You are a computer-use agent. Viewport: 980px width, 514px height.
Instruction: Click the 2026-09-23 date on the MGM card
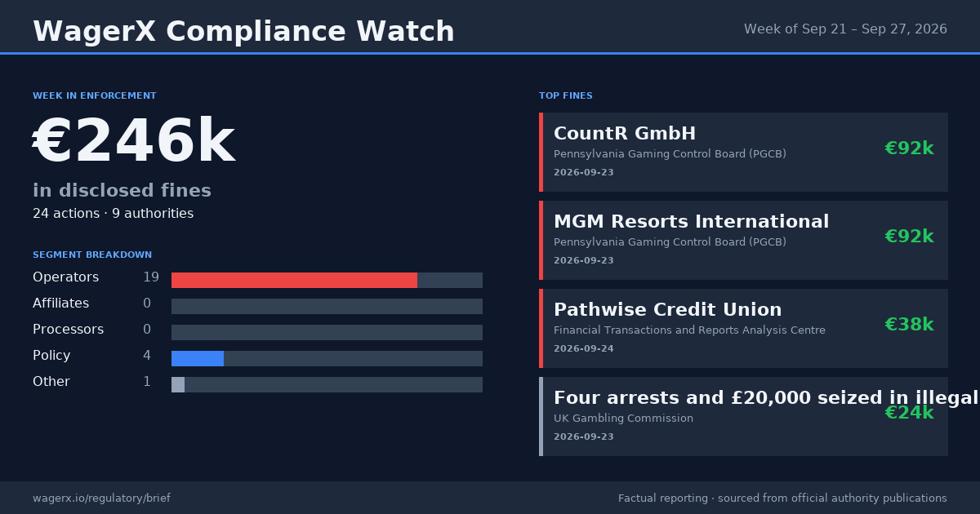[584, 261]
